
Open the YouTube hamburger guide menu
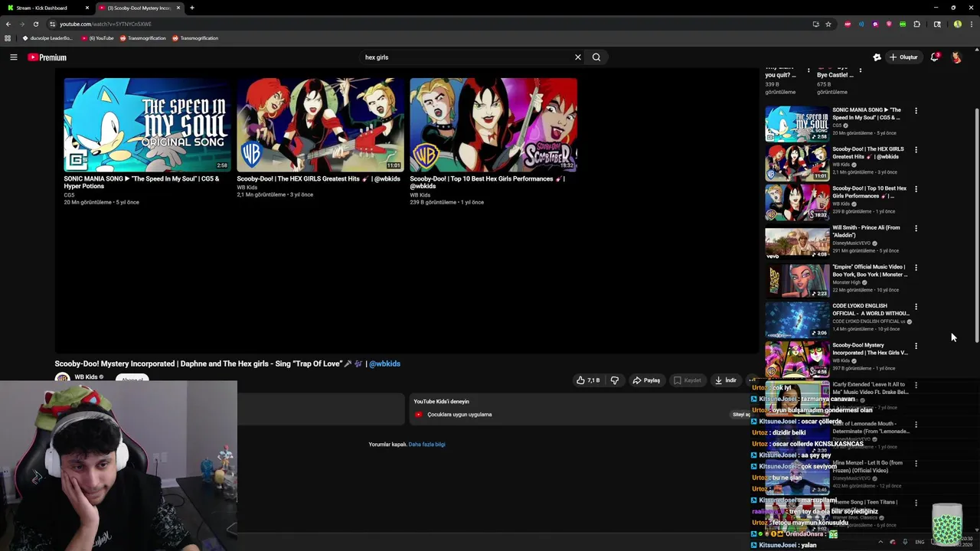(x=13, y=57)
